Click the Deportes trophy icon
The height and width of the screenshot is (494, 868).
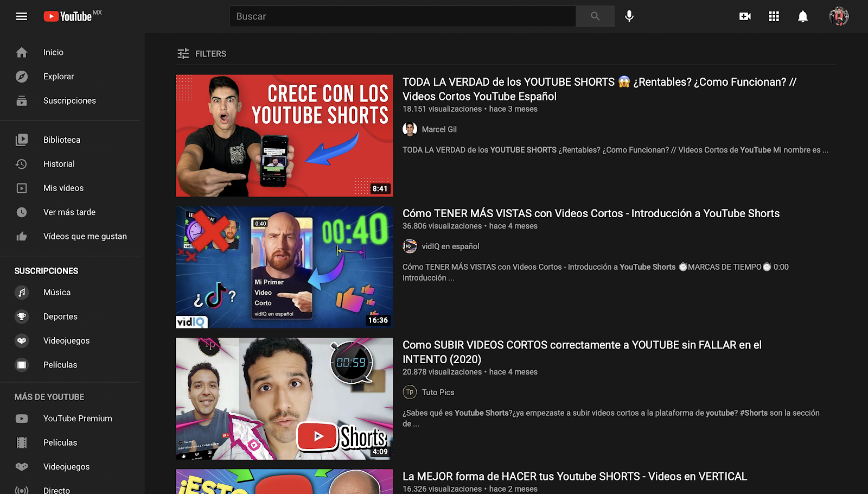[x=22, y=316]
